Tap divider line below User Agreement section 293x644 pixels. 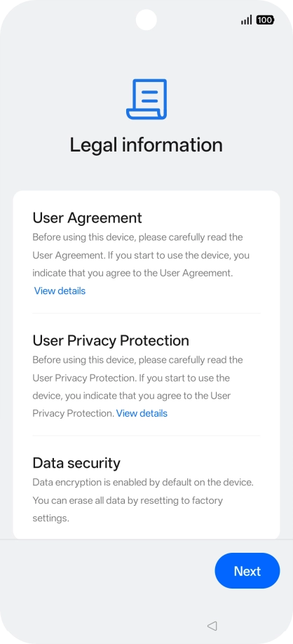[x=146, y=314]
